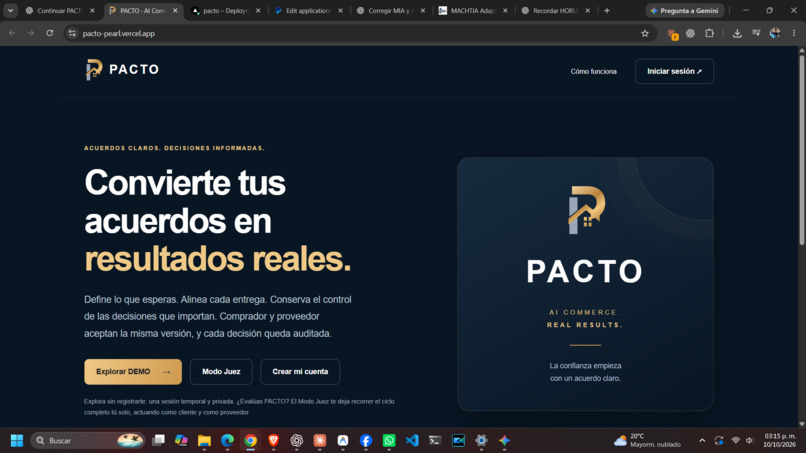Open WhatsApp from the taskbar
Screen dimensions: 806x453
click(x=389, y=441)
